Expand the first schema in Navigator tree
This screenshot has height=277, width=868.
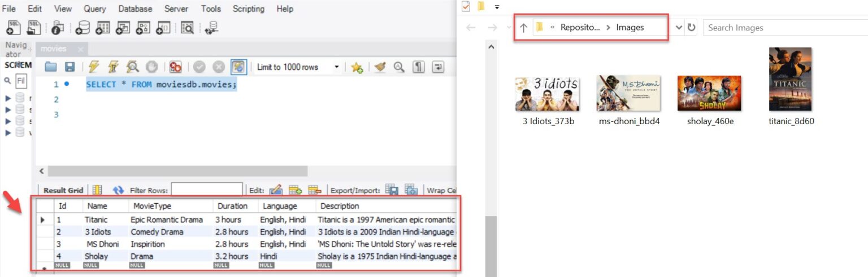[8, 98]
